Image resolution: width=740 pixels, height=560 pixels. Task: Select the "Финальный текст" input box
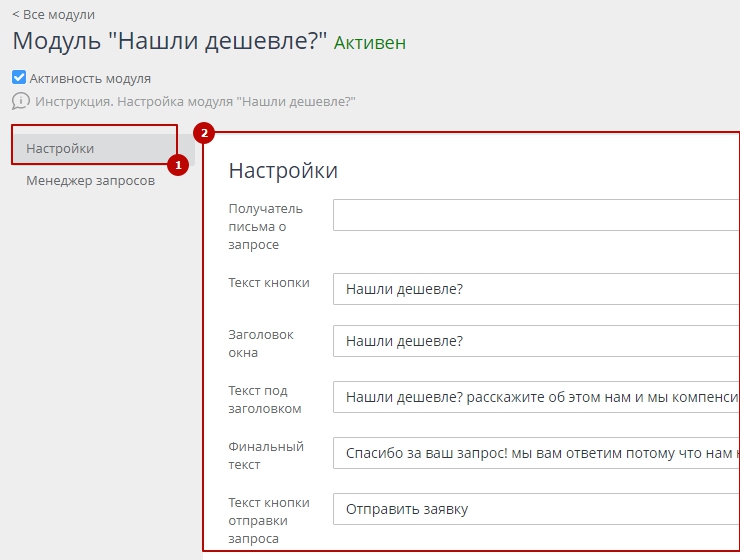[x=536, y=453]
